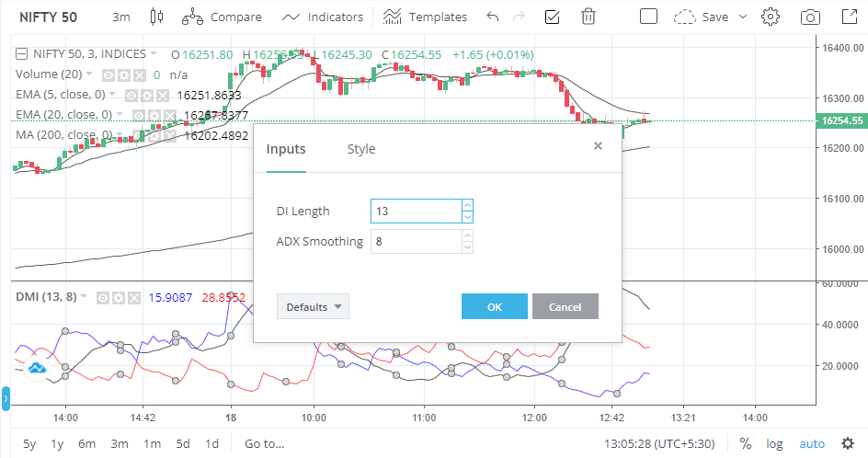
Task: Hide the DMI indicator
Action: (x=103, y=298)
